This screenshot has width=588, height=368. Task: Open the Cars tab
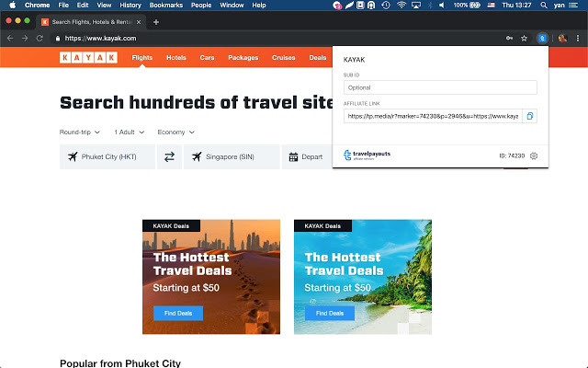click(207, 57)
